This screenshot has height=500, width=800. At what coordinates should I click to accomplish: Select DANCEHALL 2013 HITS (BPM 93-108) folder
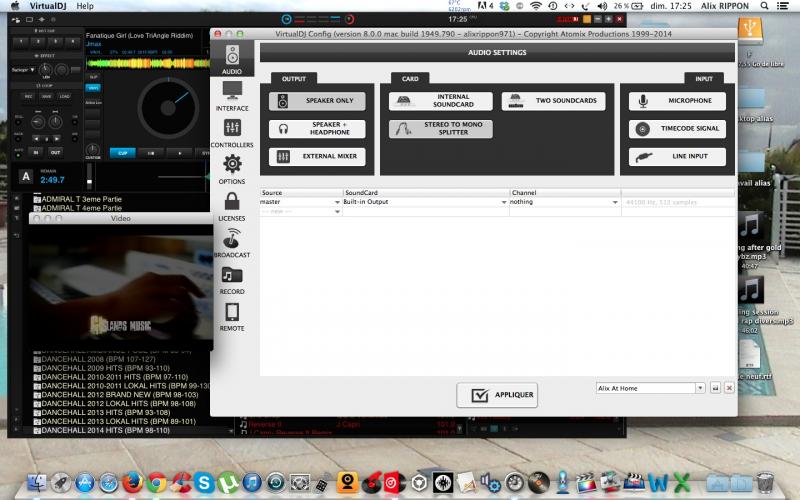pyautogui.click(x=102, y=412)
